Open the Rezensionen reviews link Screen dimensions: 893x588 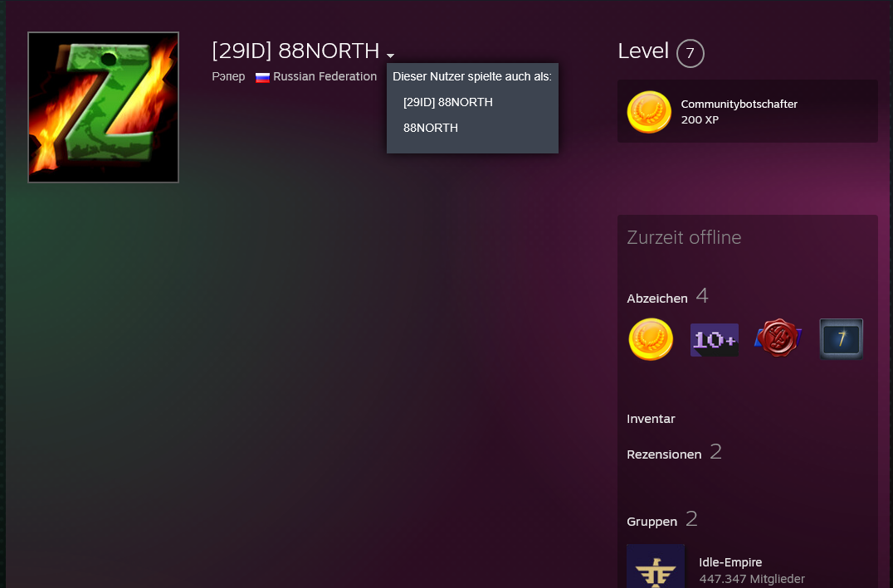(x=664, y=454)
